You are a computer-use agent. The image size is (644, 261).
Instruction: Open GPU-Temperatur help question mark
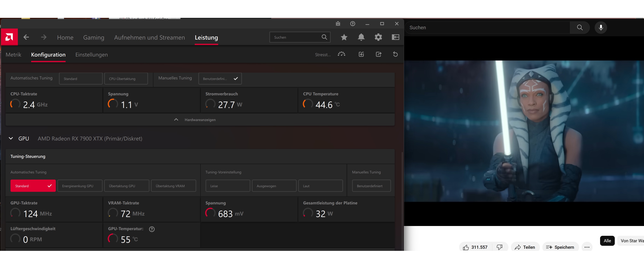[152, 229]
